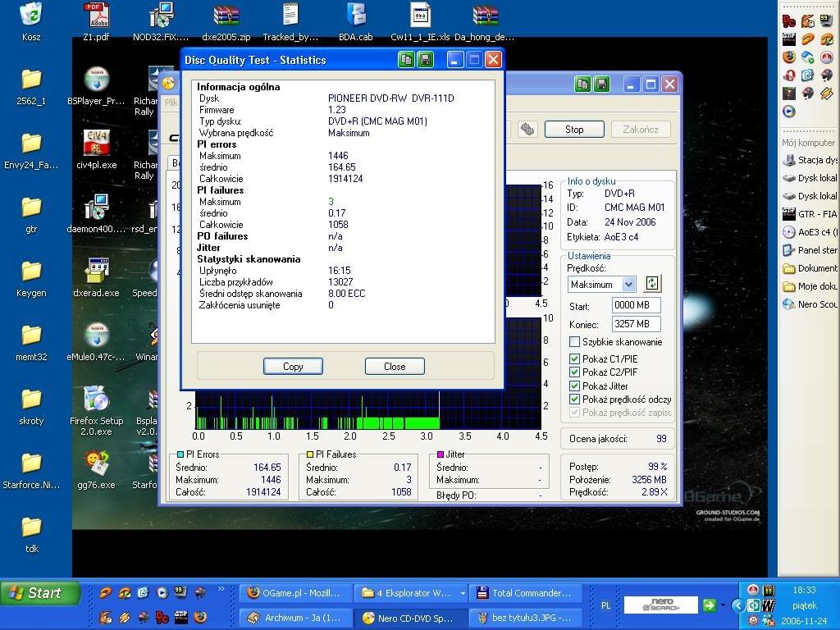
Task: Switch to bez tytułu3.JPG taskbar item
Action: [526, 618]
